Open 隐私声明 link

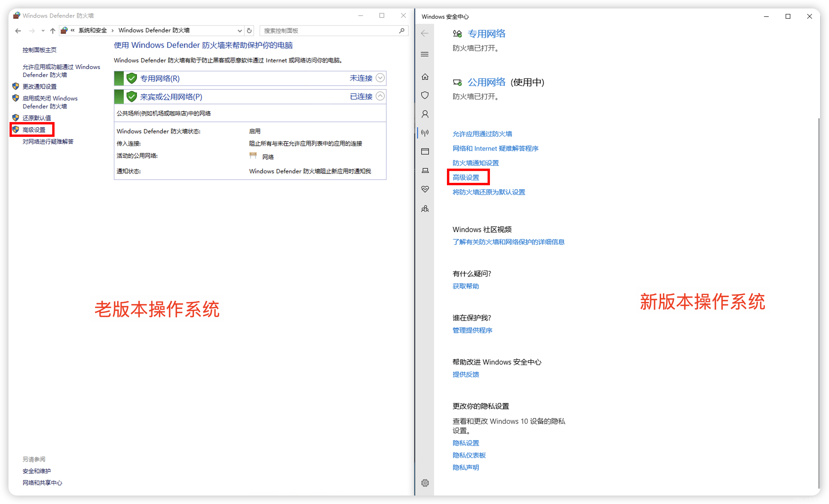tap(466, 467)
